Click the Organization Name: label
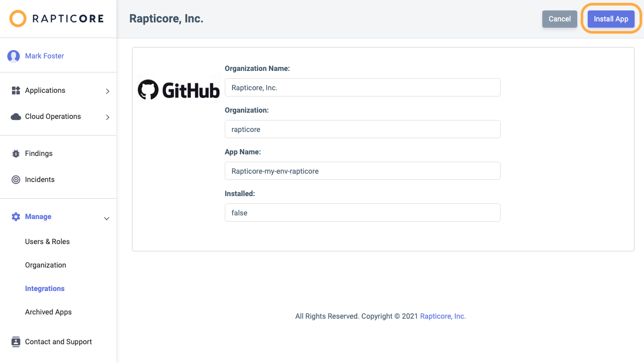Screen dimensions: 644x363 [257, 68]
